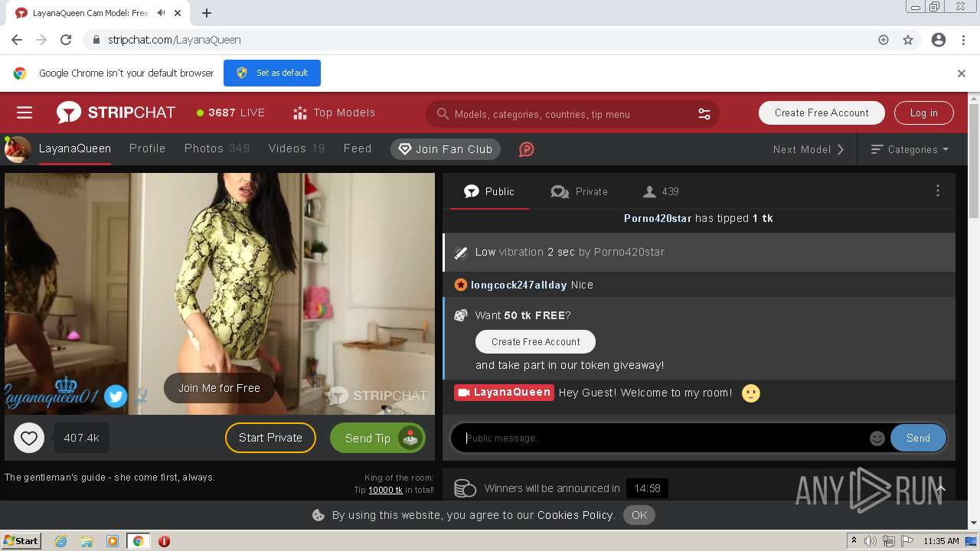Screen dimensions: 980x551
Task: Add model to favorites heart icon
Action: [x=29, y=438]
